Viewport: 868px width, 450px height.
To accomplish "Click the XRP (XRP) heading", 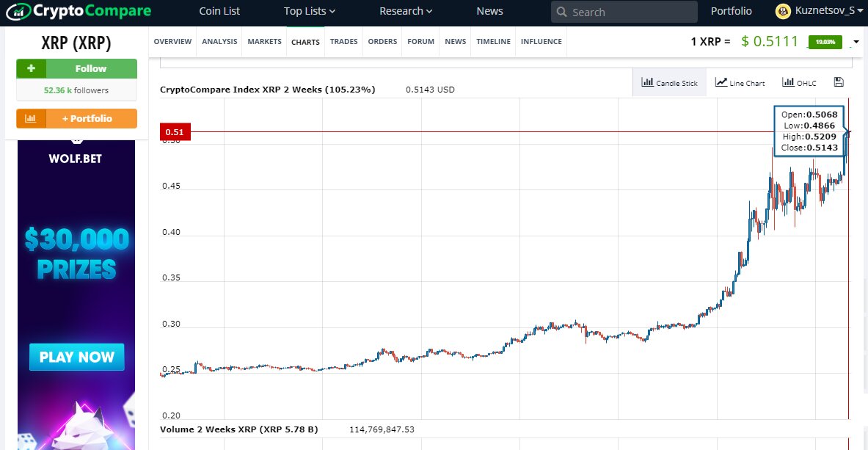I will click(76, 42).
